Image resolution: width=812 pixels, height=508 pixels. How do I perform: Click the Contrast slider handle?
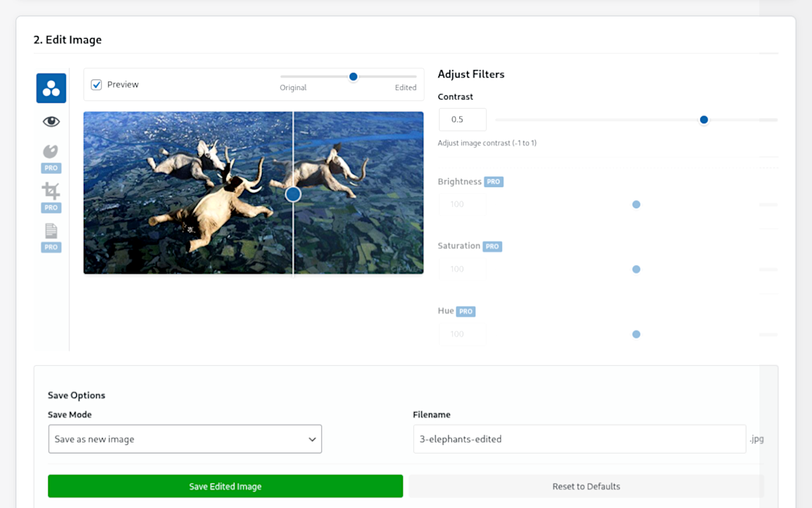tap(704, 119)
